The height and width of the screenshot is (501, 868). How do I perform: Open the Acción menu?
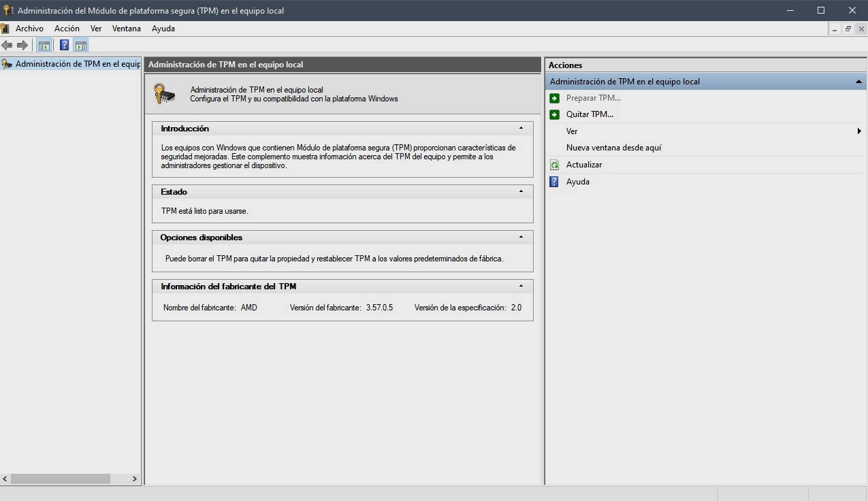[x=67, y=29]
